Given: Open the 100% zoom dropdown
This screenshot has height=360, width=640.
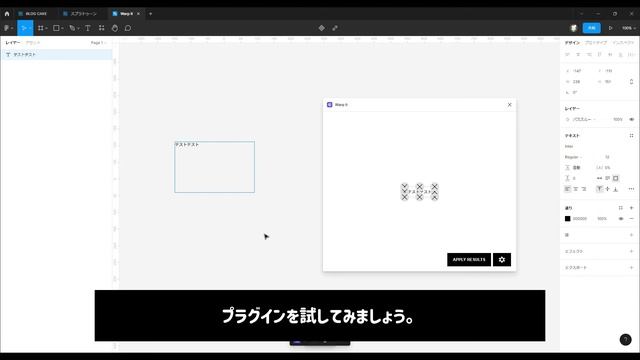Looking at the screenshot, I should pos(629,28).
